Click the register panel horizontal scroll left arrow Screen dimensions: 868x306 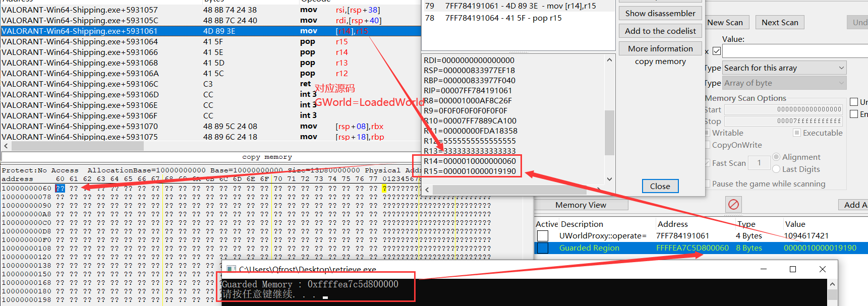(x=427, y=190)
